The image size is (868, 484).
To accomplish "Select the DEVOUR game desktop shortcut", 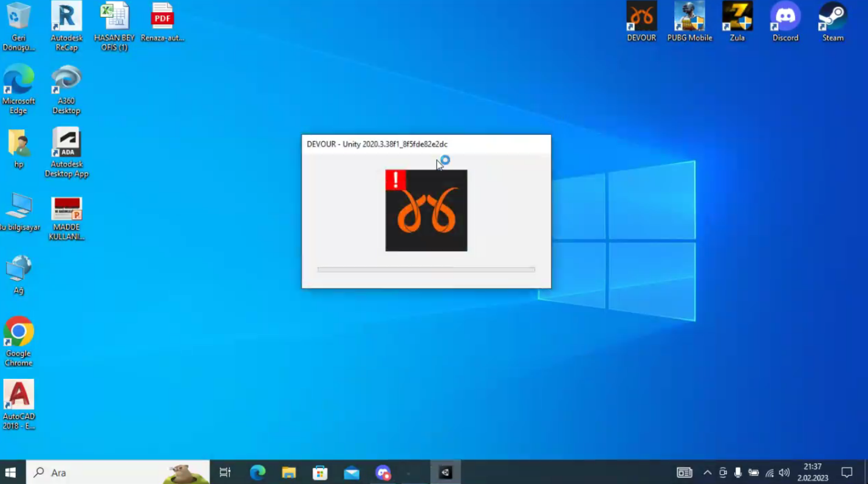I will pos(641,22).
